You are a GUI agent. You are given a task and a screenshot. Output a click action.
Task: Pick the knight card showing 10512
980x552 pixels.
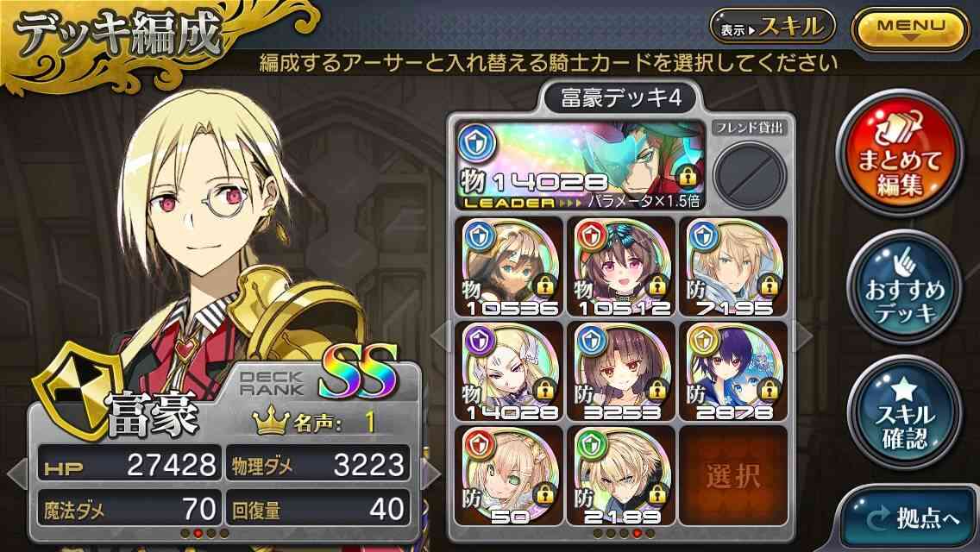tap(620, 267)
